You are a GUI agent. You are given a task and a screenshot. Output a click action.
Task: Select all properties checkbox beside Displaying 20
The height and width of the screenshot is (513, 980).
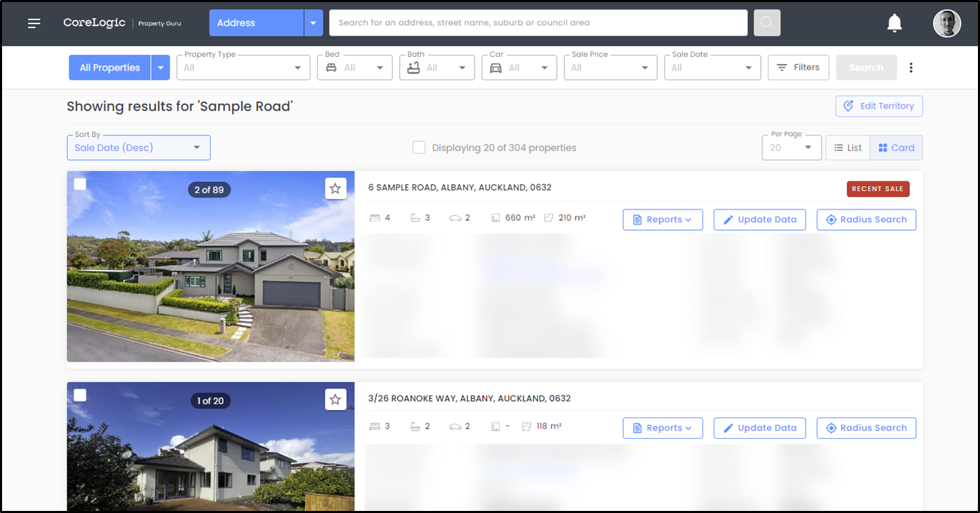(419, 147)
